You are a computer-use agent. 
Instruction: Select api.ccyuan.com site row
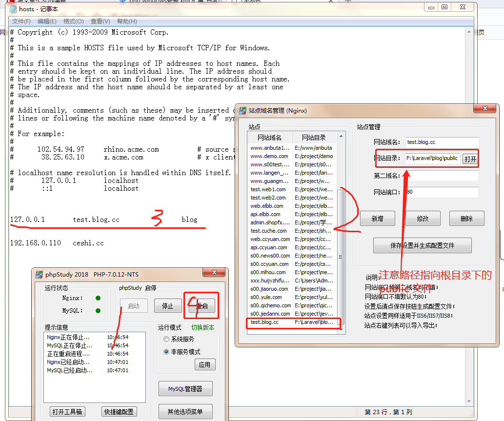click(292, 247)
